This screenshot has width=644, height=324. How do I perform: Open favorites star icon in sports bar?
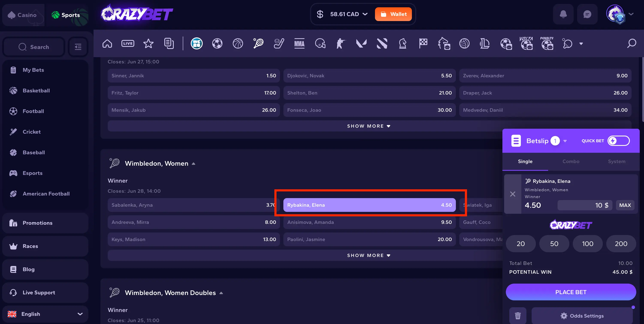click(148, 44)
